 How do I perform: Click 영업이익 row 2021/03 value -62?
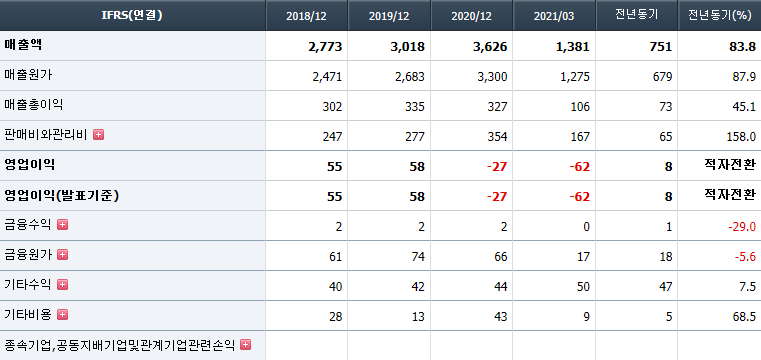pos(579,166)
